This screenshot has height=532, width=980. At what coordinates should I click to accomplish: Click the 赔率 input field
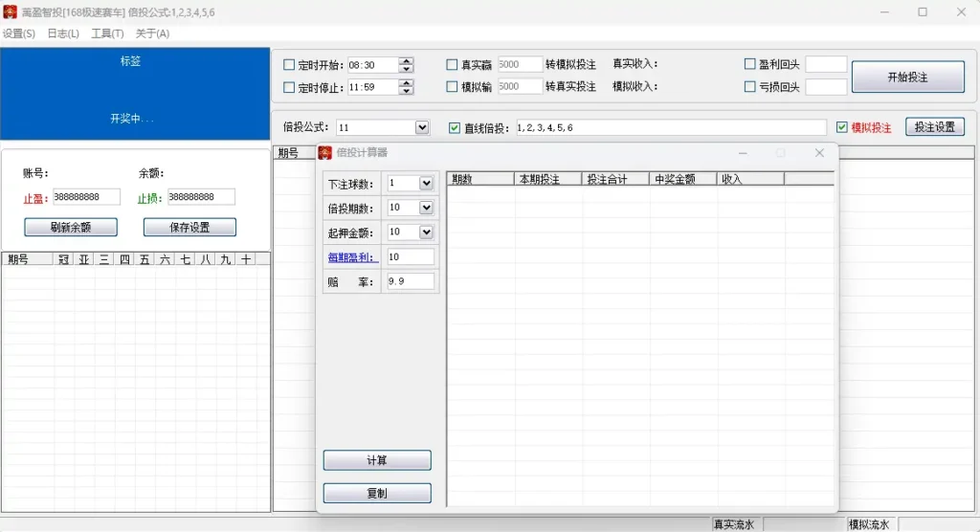[x=410, y=281]
